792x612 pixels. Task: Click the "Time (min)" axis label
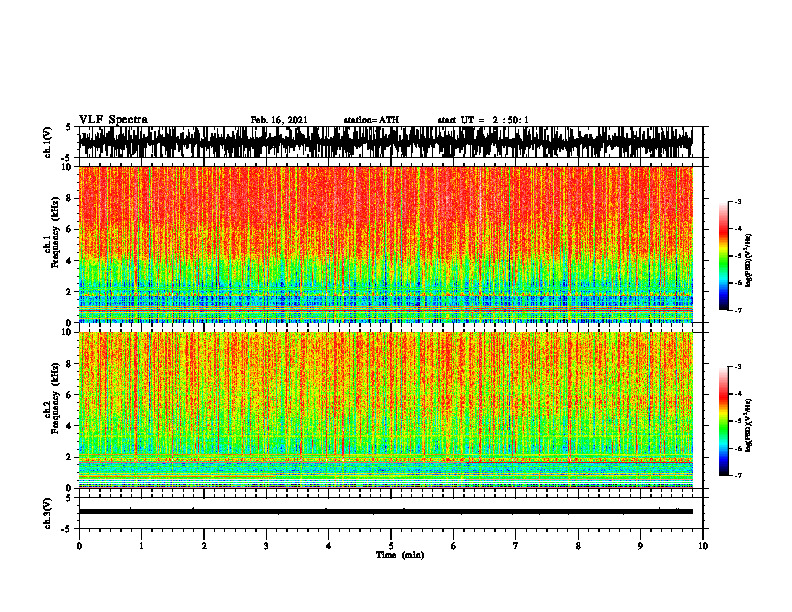pos(400,555)
